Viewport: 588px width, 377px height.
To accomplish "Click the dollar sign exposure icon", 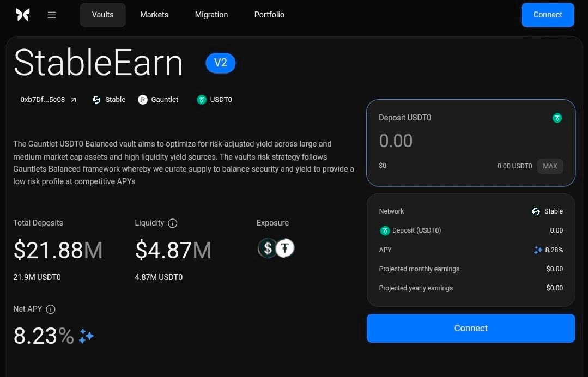I will 268,248.
